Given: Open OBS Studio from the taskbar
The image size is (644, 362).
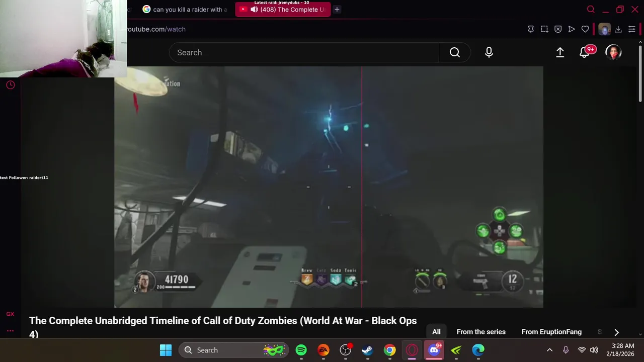Looking at the screenshot, I should tap(345, 350).
